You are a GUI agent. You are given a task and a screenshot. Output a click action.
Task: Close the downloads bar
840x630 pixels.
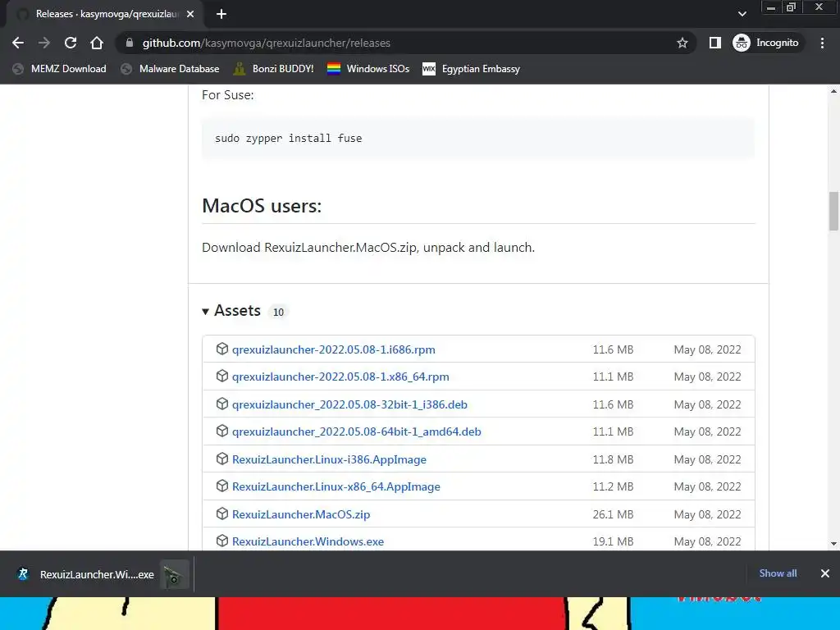point(825,573)
